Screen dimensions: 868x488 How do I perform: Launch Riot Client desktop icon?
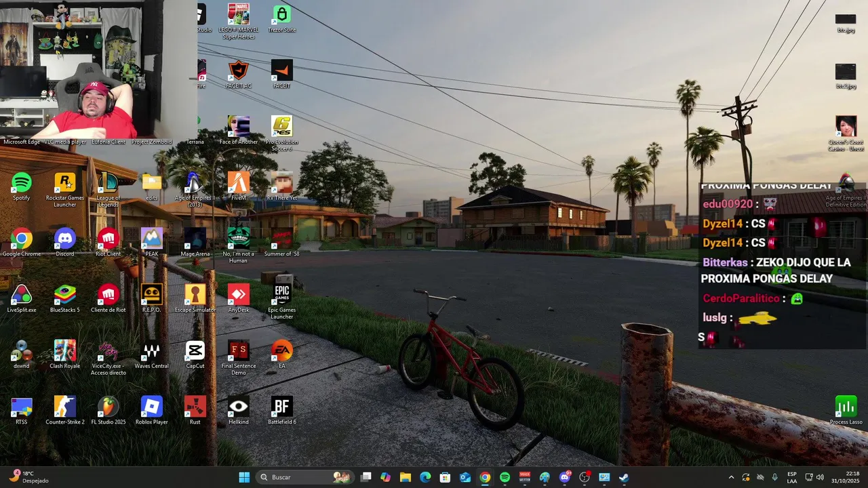tap(108, 243)
